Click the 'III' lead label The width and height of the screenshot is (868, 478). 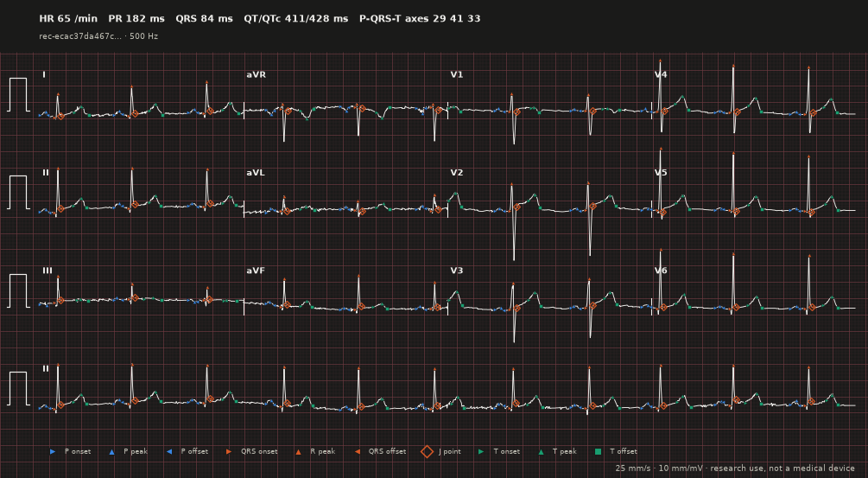point(48,271)
